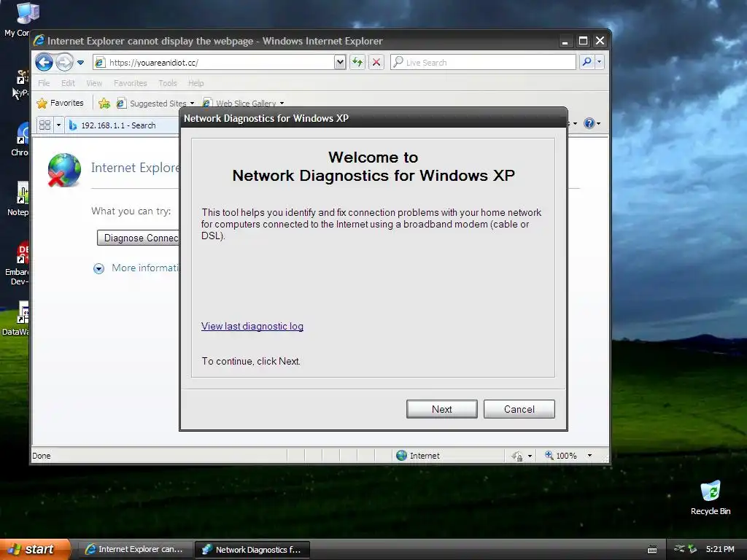Stop loading with the red X icon
The image size is (747, 560).
point(376,63)
